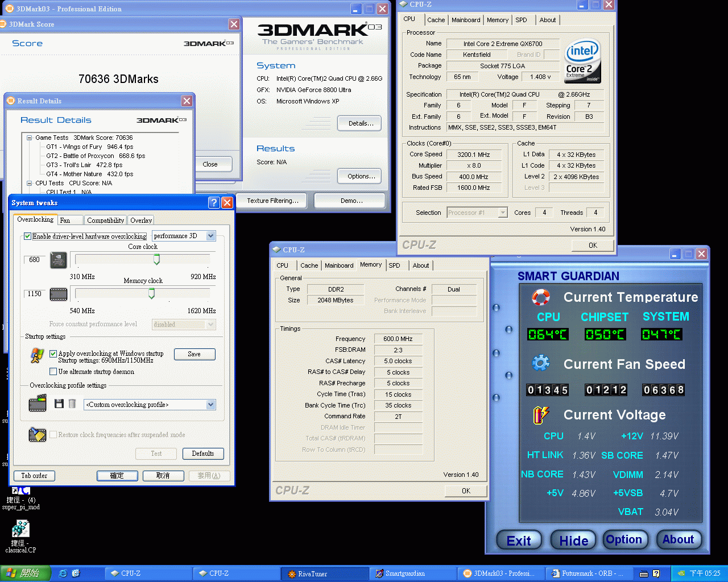
Task: Open the Overlay tab in System tweaks
Action: (x=141, y=221)
